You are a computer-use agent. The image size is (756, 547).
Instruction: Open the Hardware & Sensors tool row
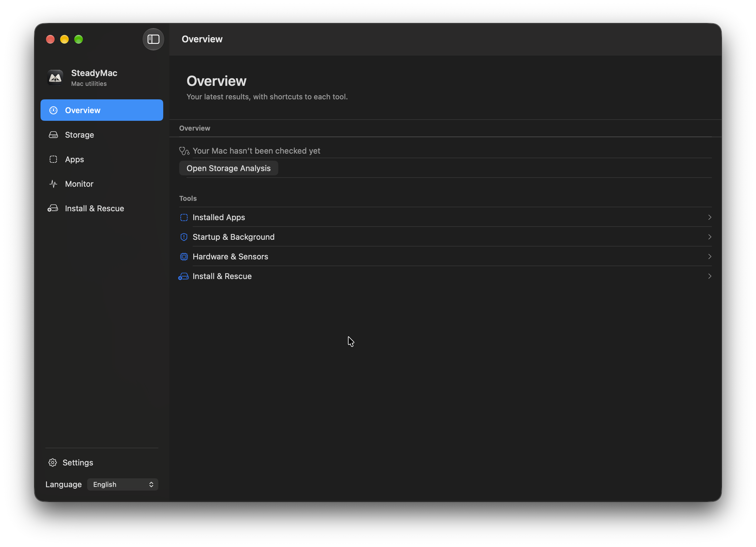tap(445, 257)
